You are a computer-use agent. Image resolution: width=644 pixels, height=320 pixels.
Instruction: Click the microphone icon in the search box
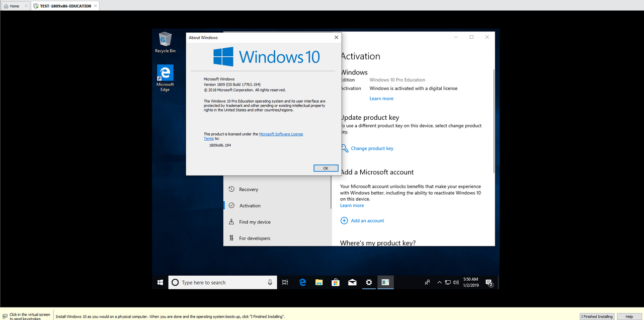point(270,282)
